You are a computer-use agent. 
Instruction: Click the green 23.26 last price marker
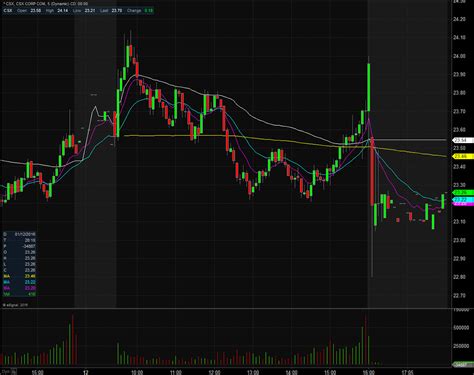pos(462,193)
